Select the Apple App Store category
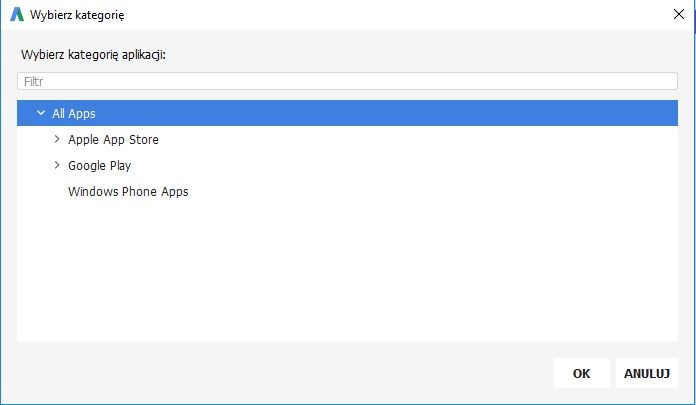Screen dimensions: 696x405 (113, 139)
